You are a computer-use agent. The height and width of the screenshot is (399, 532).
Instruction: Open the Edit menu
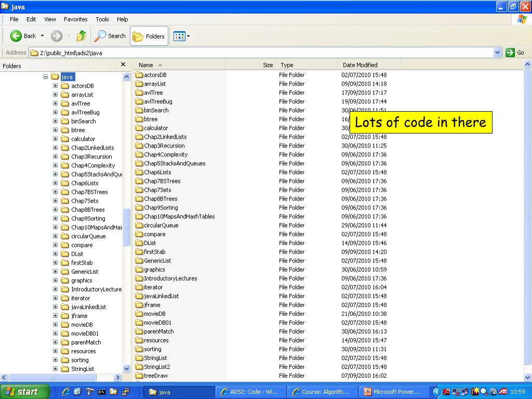(31, 19)
